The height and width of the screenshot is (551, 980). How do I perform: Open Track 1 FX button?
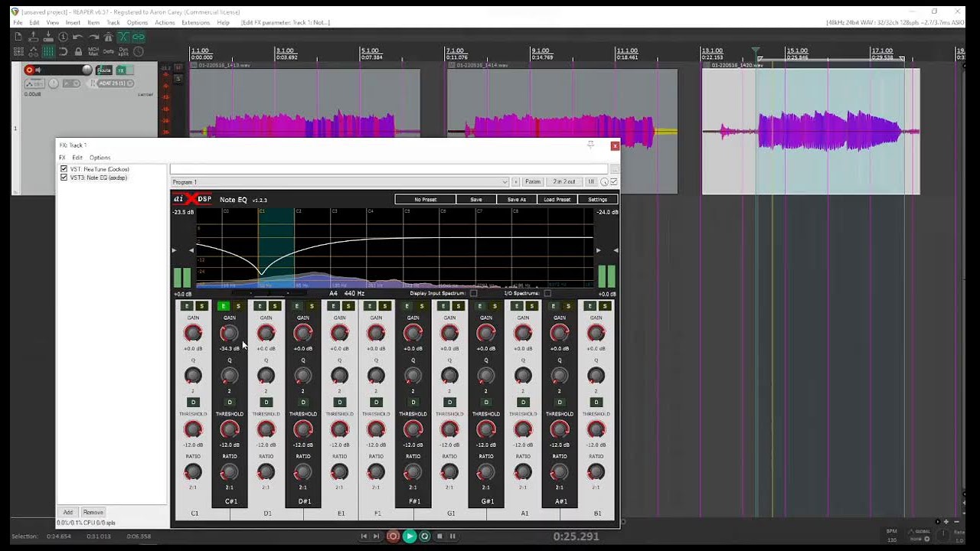pyautogui.click(x=121, y=70)
